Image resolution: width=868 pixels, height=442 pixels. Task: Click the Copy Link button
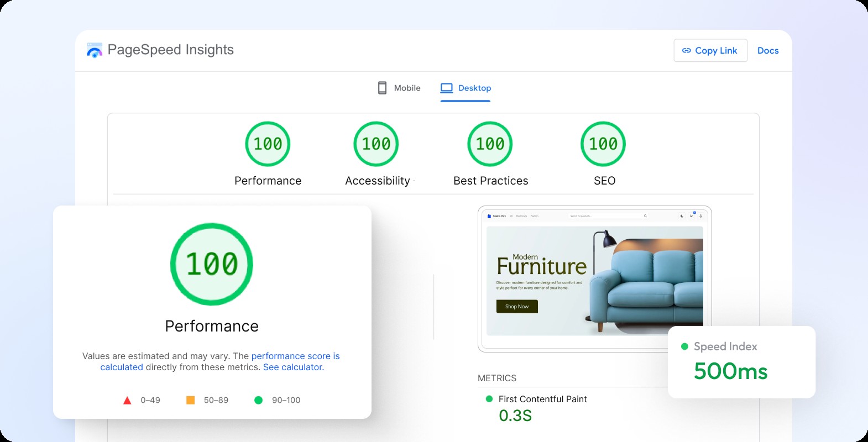point(710,50)
